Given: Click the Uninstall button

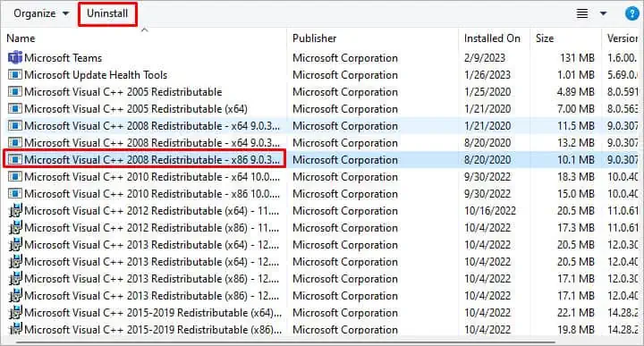Looking at the screenshot, I should click(107, 13).
